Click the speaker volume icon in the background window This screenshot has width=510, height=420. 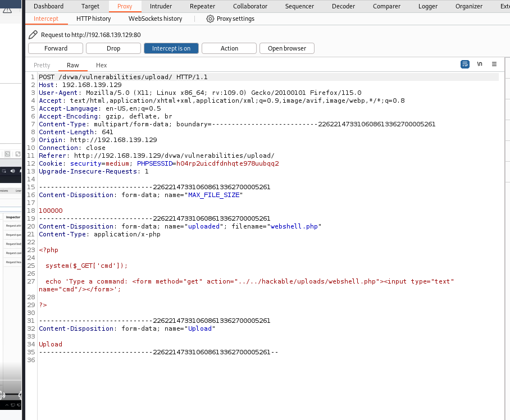coord(12,171)
